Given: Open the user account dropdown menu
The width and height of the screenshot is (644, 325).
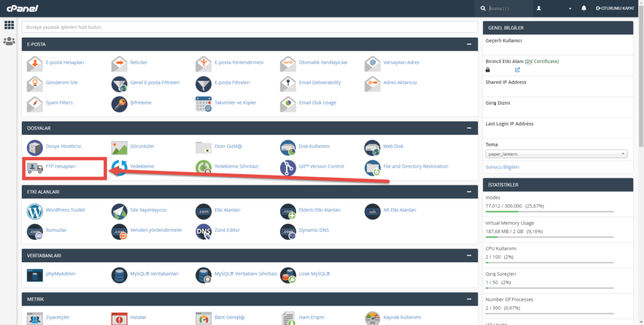Looking at the screenshot, I should [x=553, y=8].
